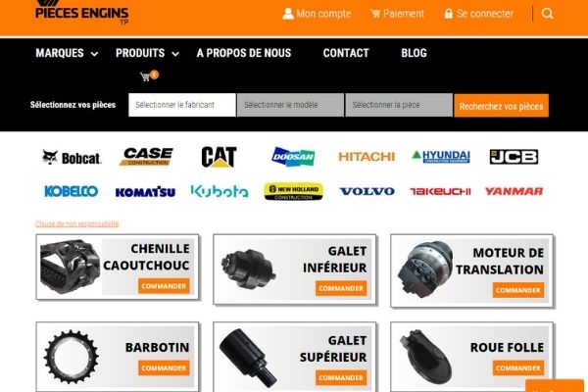Screen dimensions: 588x392
Task: Choose the Bobcat brand logo
Action: (x=72, y=157)
